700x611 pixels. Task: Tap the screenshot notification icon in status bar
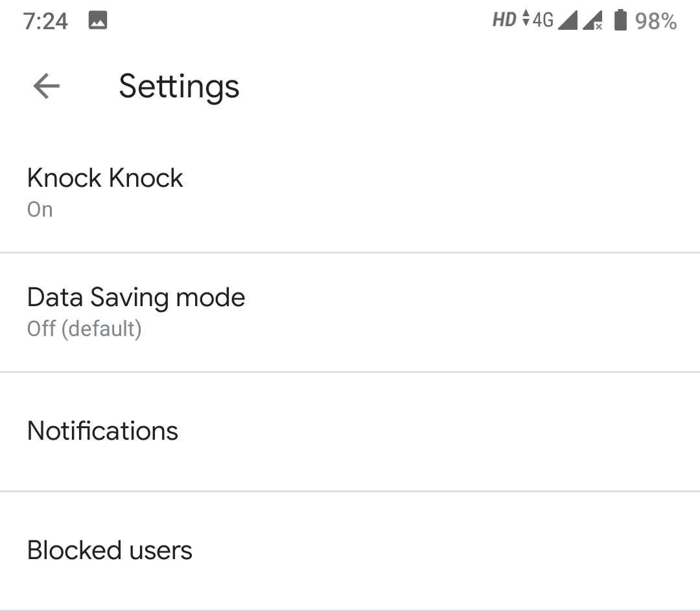tap(98, 20)
